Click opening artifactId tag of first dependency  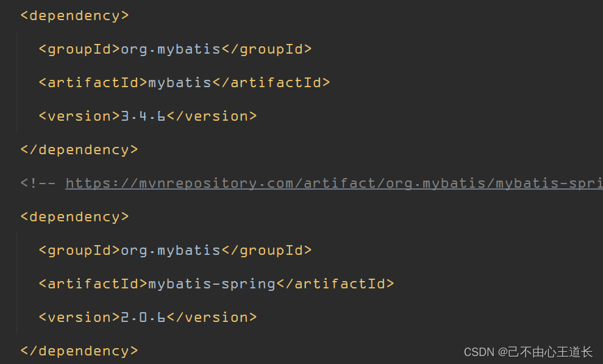pyautogui.click(x=93, y=83)
